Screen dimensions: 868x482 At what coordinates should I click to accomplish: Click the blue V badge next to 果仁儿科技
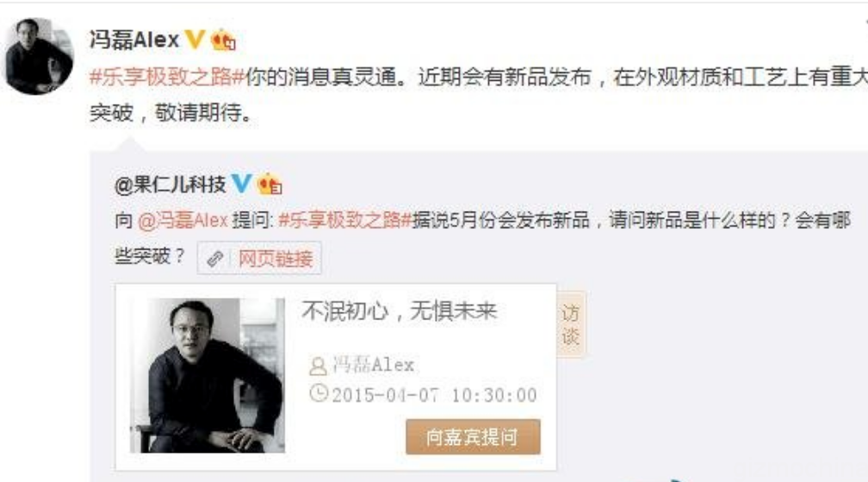(241, 183)
